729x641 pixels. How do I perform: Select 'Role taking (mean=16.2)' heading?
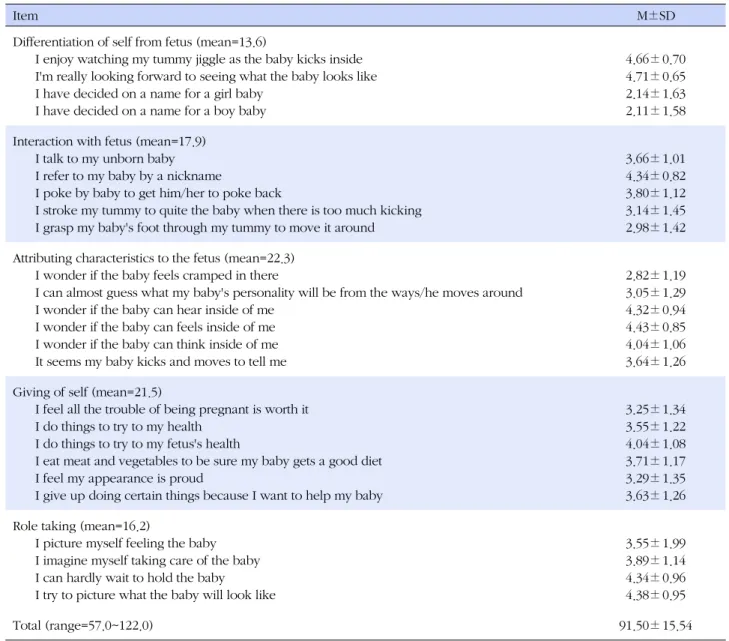[81, 526]
